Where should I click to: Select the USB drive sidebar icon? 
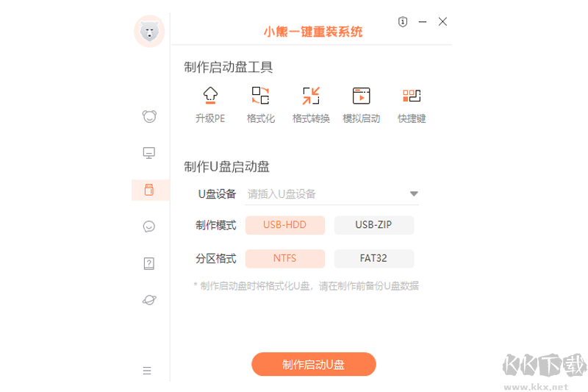149,190
